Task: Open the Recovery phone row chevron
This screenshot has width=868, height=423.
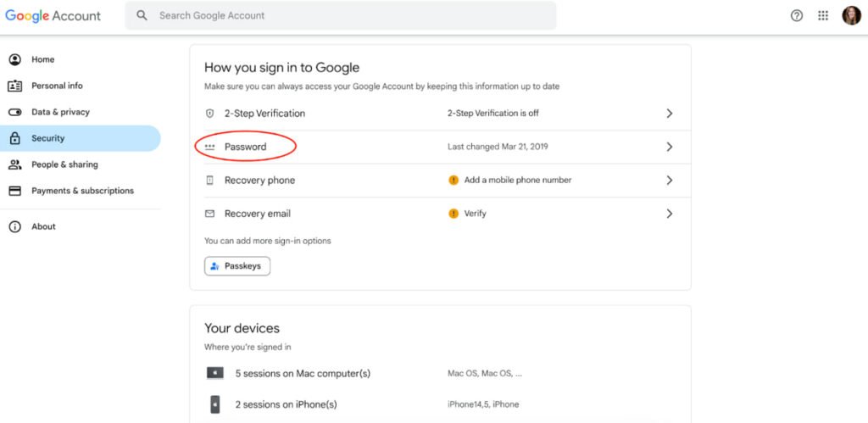Action: [670, 180]
